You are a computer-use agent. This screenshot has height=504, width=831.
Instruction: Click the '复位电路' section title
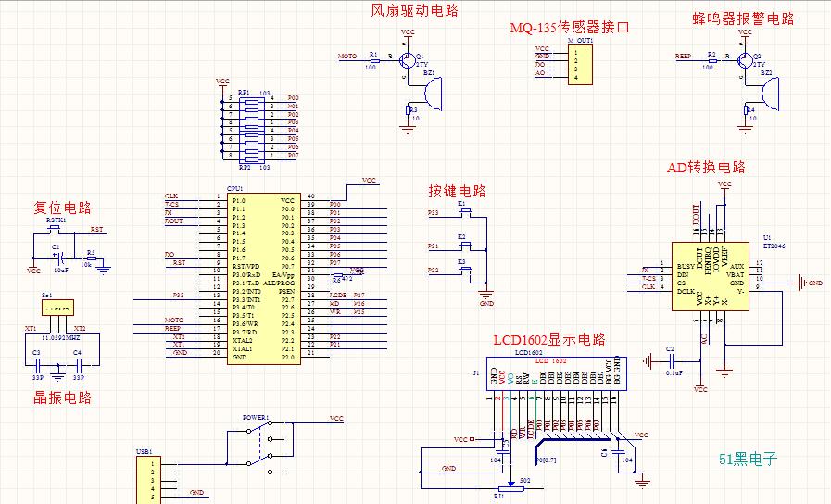[x=63, y=208]
